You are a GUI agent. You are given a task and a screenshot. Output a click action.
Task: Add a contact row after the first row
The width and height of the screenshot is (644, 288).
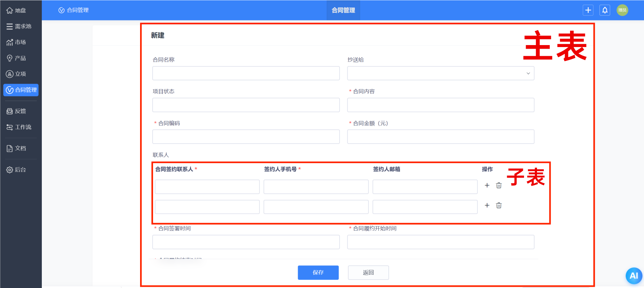pyautogui.click(x=487, y=185)
